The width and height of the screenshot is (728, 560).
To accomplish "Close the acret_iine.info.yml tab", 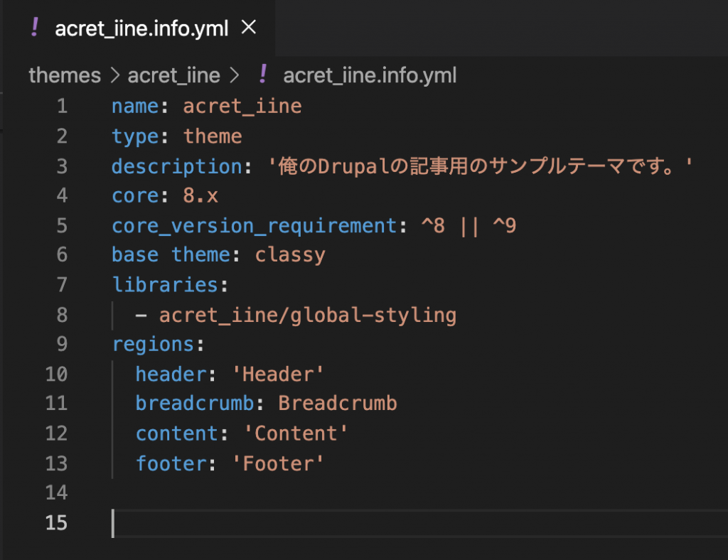I will (x=249, y=28).
